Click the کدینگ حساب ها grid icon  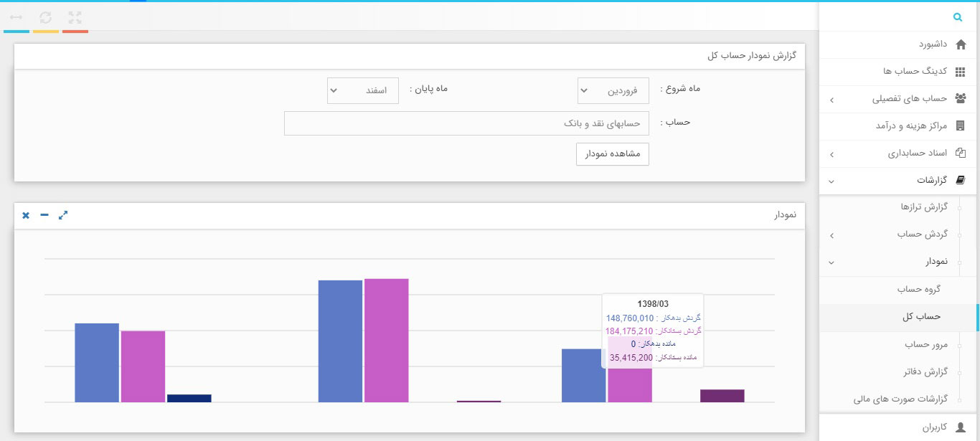pos(961,72)
